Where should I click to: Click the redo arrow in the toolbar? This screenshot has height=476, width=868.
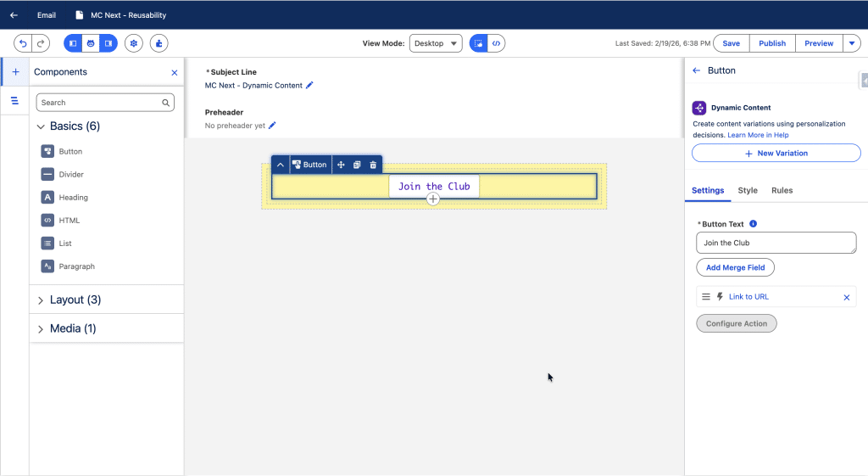41,43
